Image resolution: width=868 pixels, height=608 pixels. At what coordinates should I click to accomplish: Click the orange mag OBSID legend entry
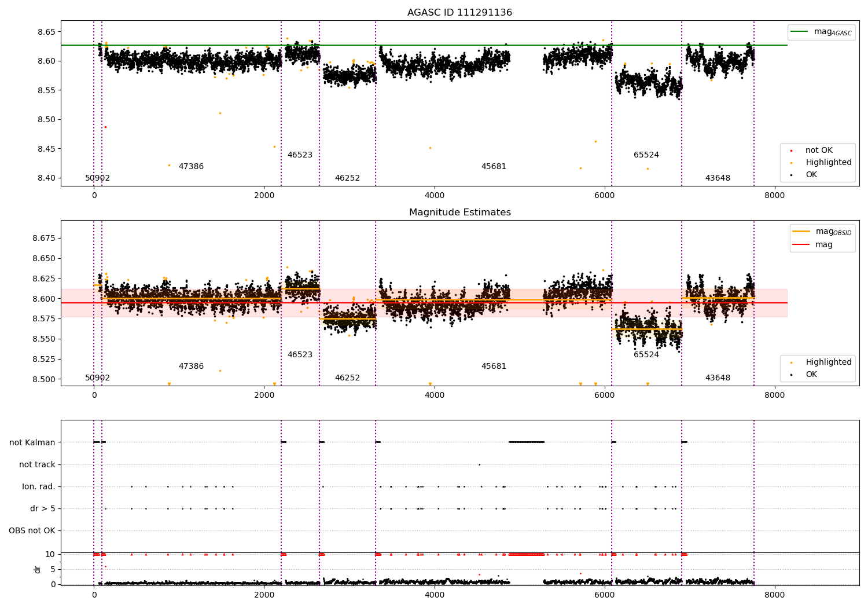coord(821,232)
